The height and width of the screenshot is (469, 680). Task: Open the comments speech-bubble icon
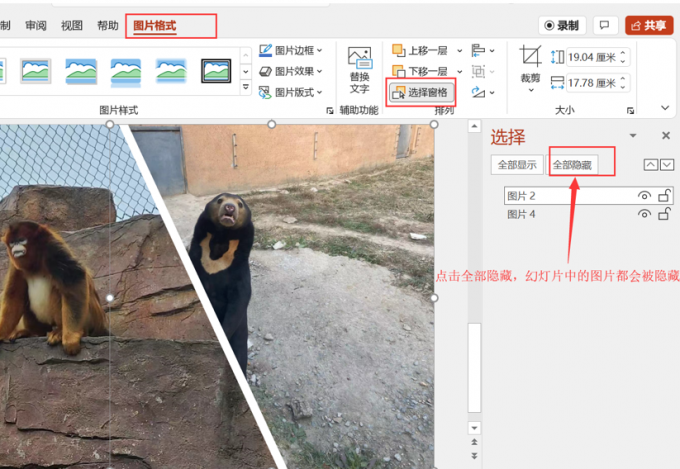605,26
